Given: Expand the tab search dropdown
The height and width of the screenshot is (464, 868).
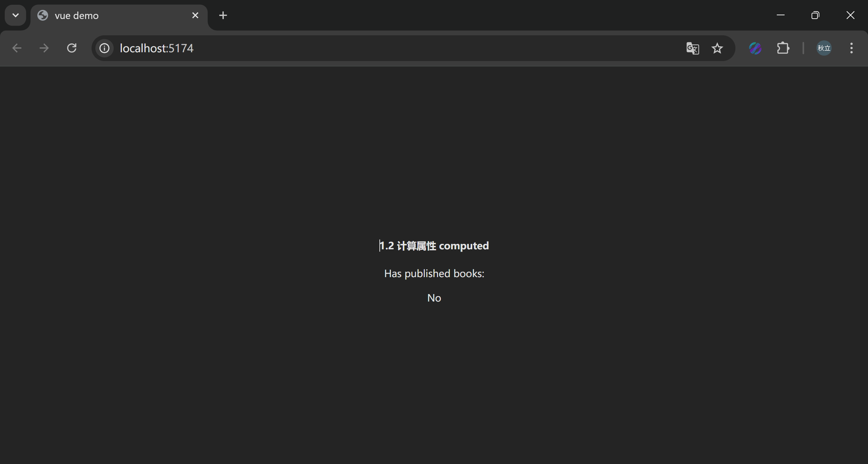Looking at the screenshot, I should [15, 15].
